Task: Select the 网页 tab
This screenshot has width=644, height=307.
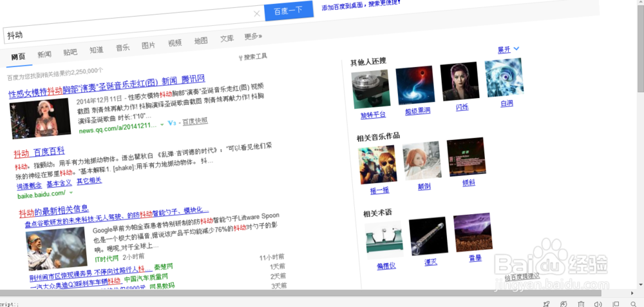Action: click(19, 56)
